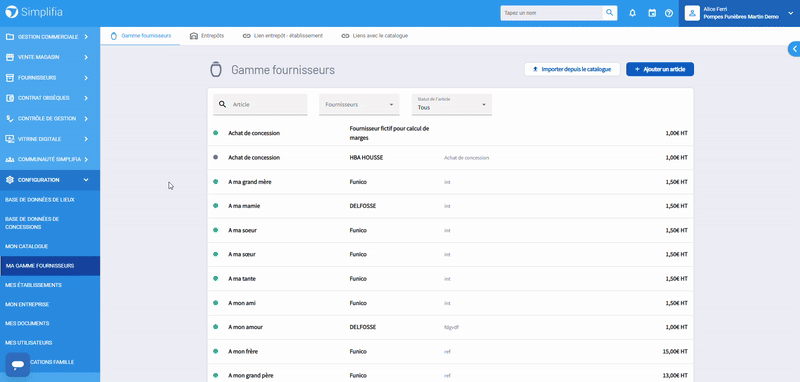
Task: Click the help question mark icon
Action: point(669,13)
